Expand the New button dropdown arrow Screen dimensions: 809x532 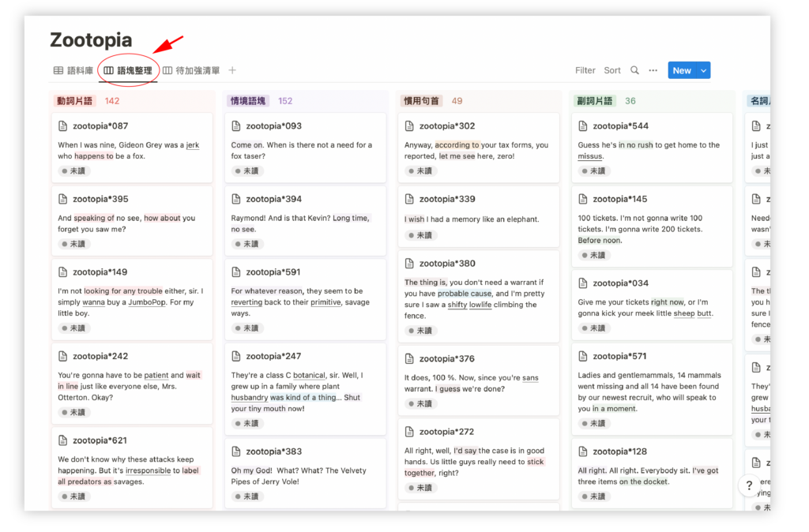pyautogui.click(x=704, y=70)
